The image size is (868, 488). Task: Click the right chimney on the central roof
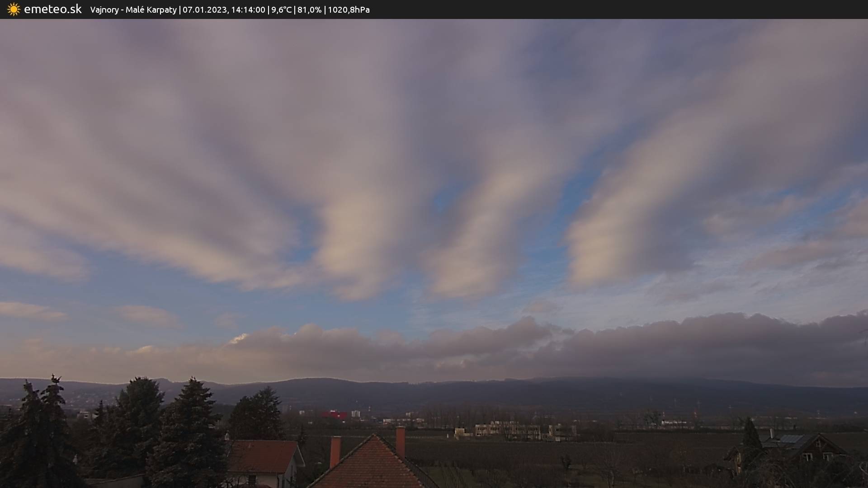400,441
